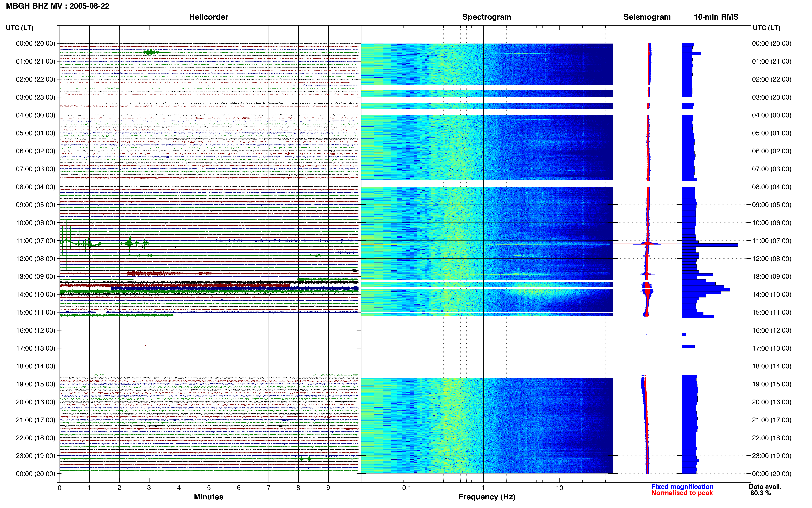The height and width of the screenshot is (508, 812).
Task: Click the spectrogram frequency tick '1'
Action: coord(483,488)
